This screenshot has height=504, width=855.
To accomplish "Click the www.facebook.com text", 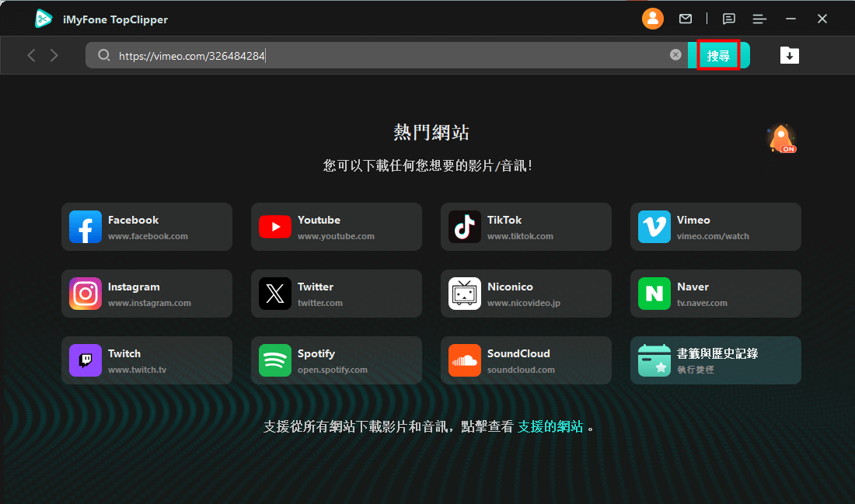I will [x=148, y=237].
